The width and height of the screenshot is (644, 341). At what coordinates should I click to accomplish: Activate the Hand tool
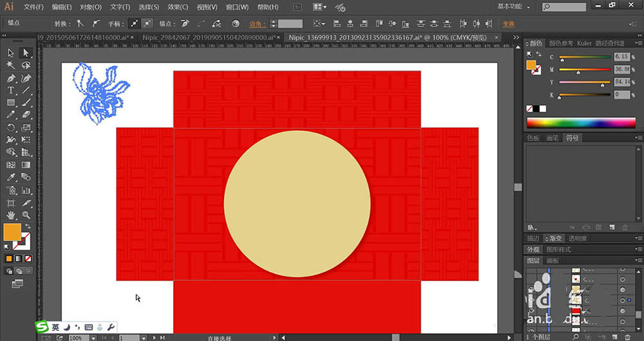pos(11,215)
